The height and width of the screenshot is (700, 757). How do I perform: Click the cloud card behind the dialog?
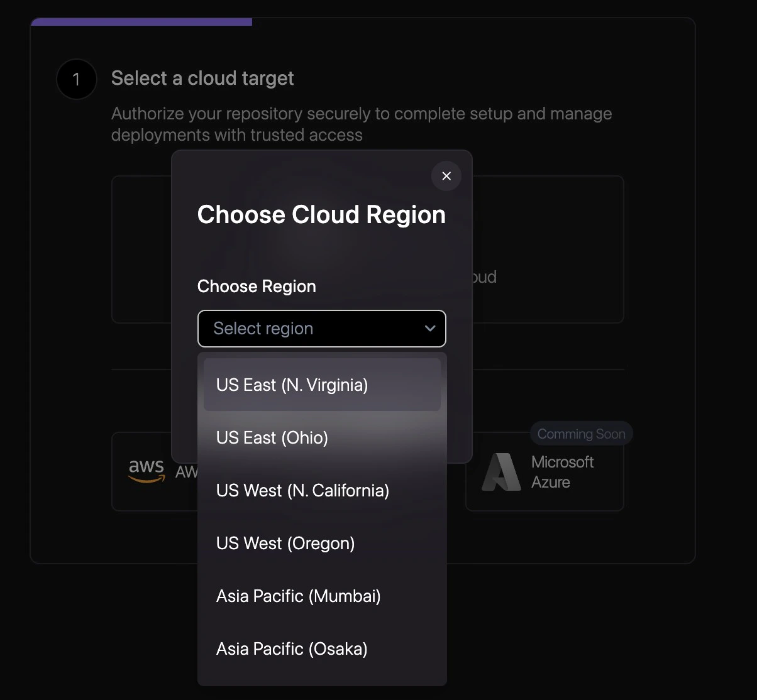(x=547, y=249)
